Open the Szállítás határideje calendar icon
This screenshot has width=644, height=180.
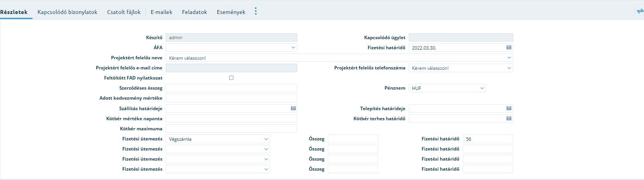click(293, 108)
